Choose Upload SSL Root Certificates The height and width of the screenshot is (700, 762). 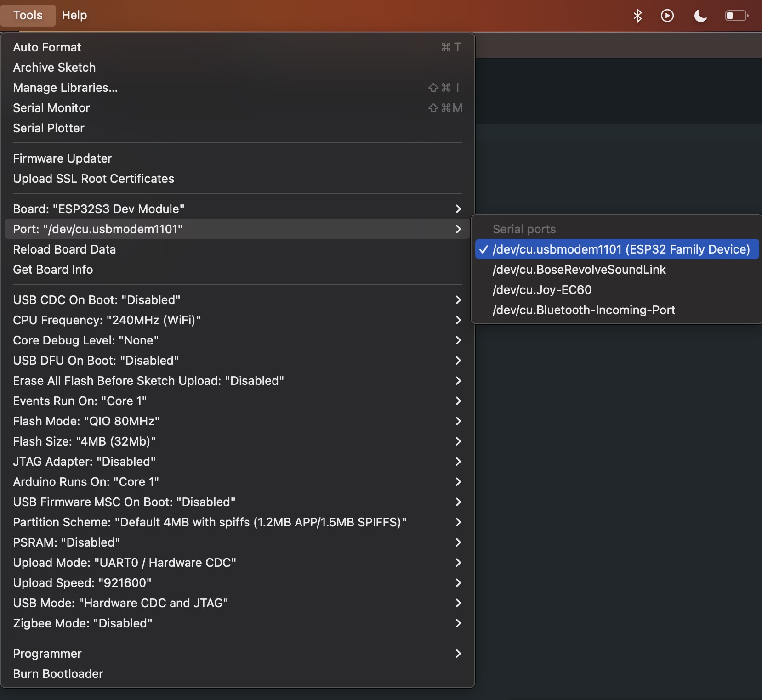point(238,179)
